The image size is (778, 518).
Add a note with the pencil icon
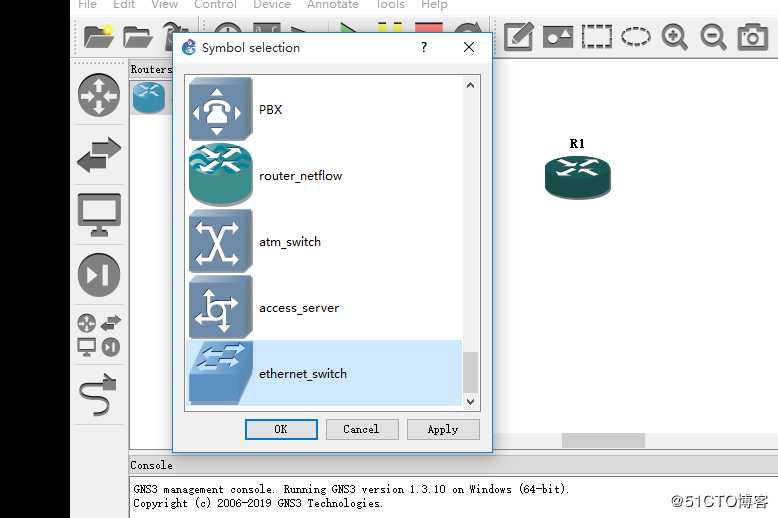point(519,36)
